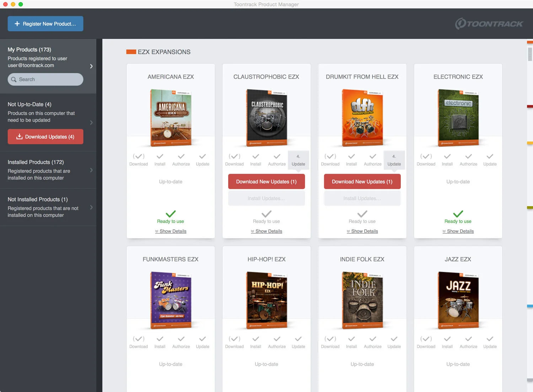Screen dimensions: 533x392
Task: Click Americana EZX Install step checkmark
Action: (x=160, y=156)
